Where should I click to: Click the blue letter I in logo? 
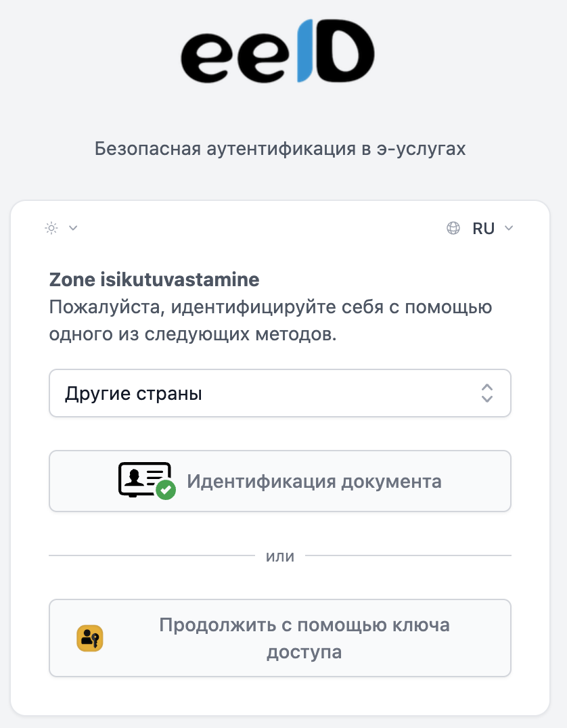[304, 51]
